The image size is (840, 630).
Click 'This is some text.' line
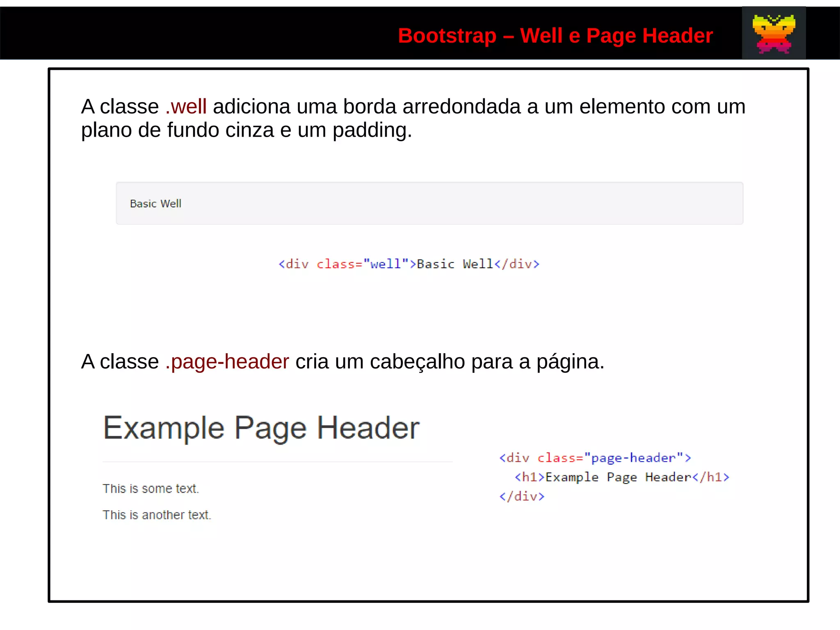[151, 488]
